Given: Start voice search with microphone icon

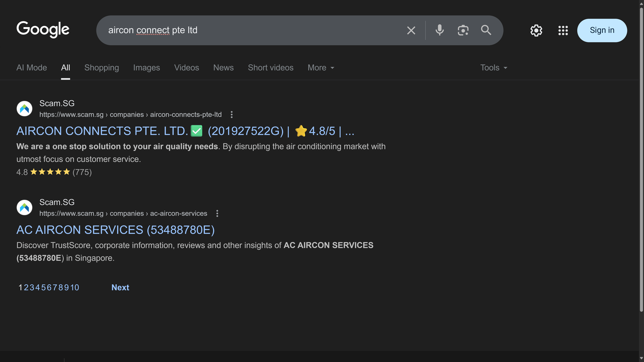Looking at the screenshot, I should coord(440,30).
